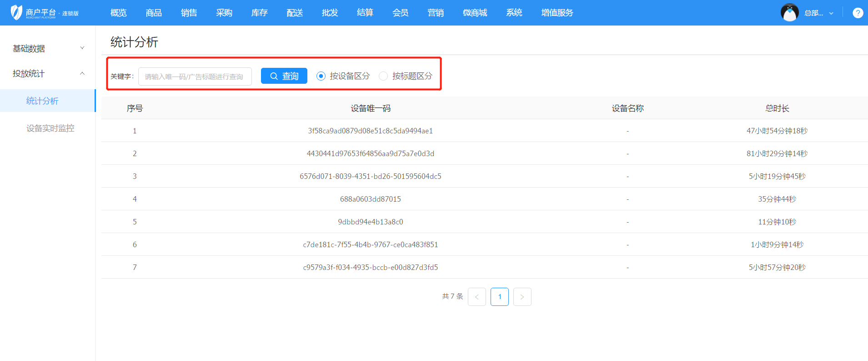Open the 总部 account dropdown

[x=818, y=13]
